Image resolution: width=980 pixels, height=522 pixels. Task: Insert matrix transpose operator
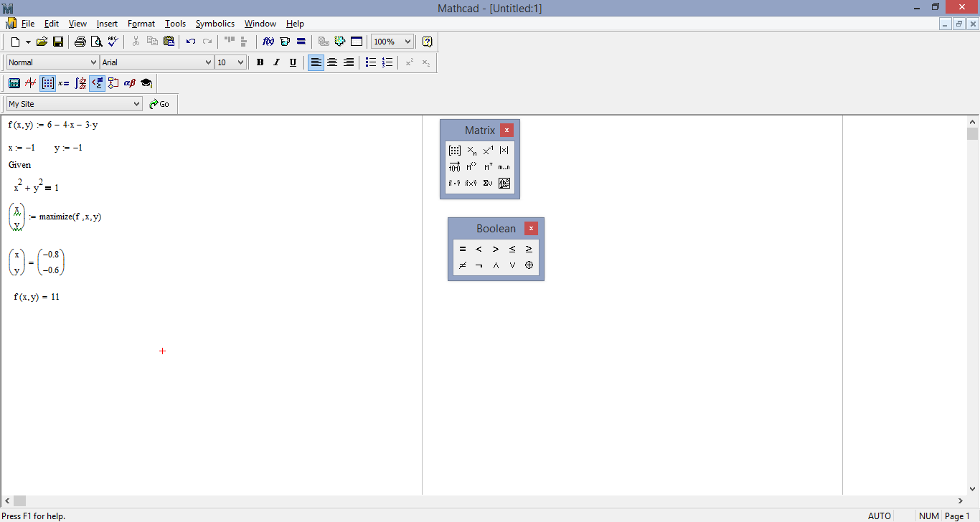[488, 167]
